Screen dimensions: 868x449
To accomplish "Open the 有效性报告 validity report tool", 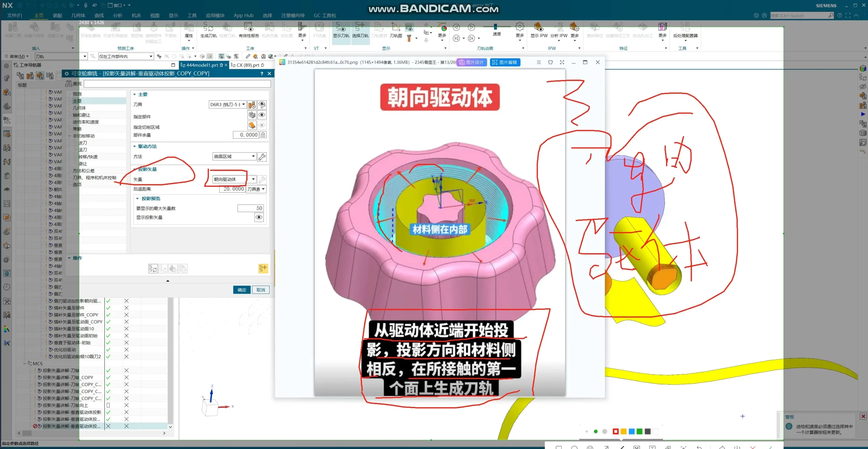I will click(248, 29).
